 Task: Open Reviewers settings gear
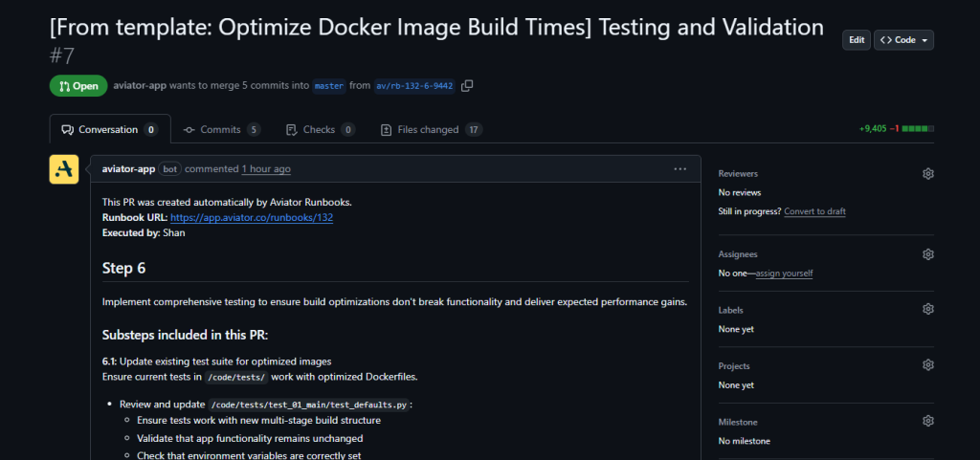[927, 174]
